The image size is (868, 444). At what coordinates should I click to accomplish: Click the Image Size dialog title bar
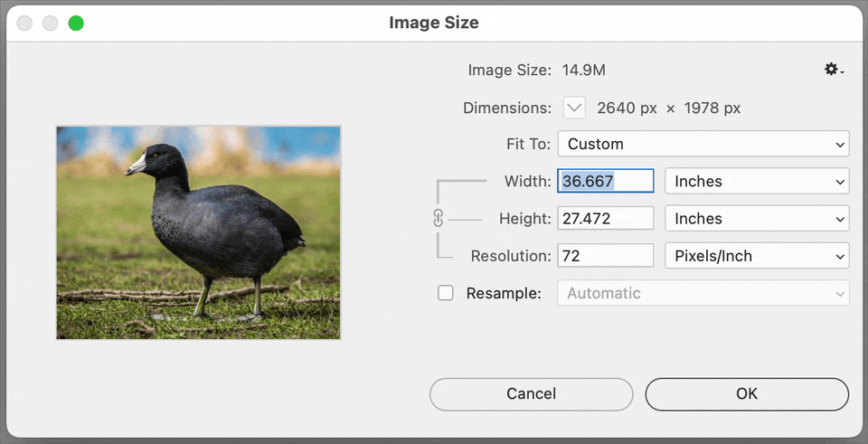(434, 23)
